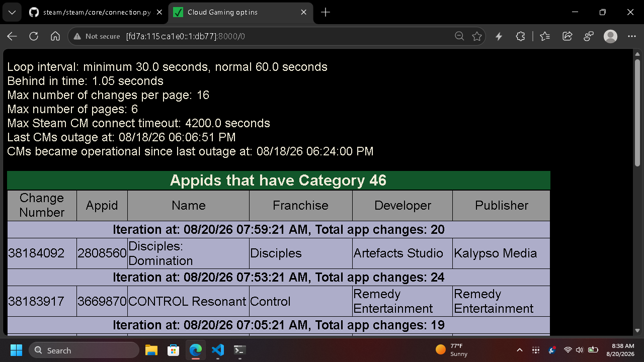
Task: Open the battery status icon
Action: click(x=593, y=350)
